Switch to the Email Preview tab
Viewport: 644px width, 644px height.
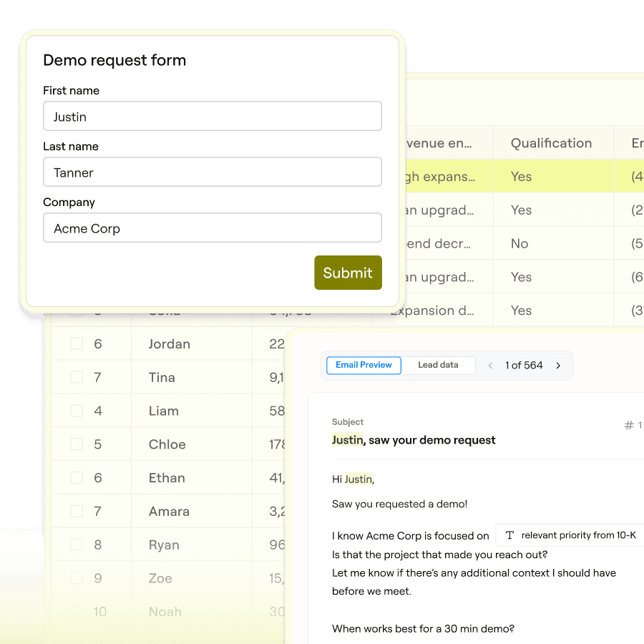(364, 365)
